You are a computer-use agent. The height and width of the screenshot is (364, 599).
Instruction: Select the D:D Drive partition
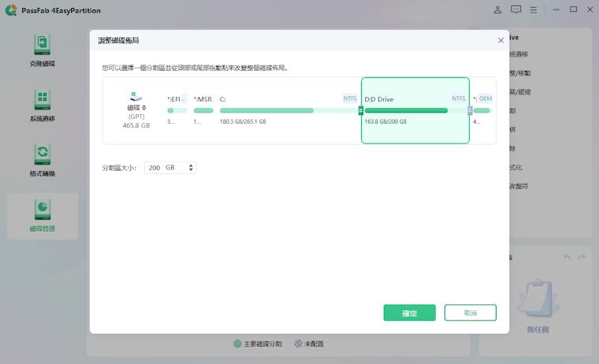pyautogui.click(x=415, y=110)
